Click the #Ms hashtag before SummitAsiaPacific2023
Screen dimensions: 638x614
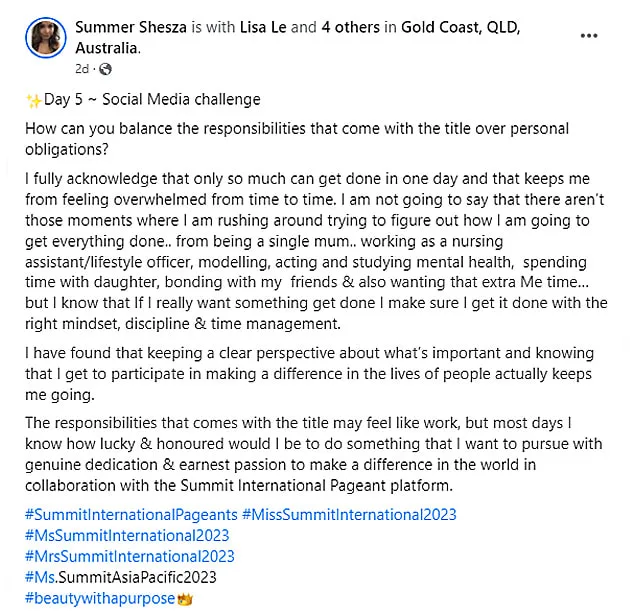pos(40,577)
